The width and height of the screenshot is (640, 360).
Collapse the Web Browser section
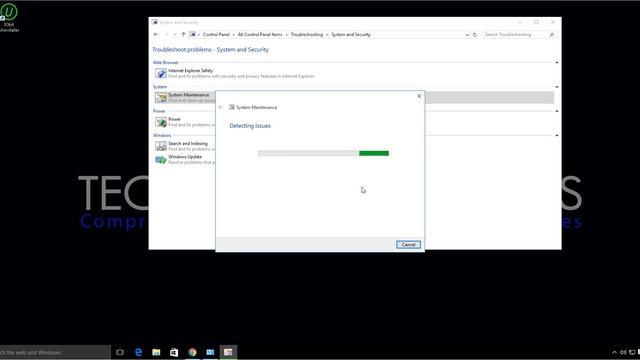click(x=557, y=62)
